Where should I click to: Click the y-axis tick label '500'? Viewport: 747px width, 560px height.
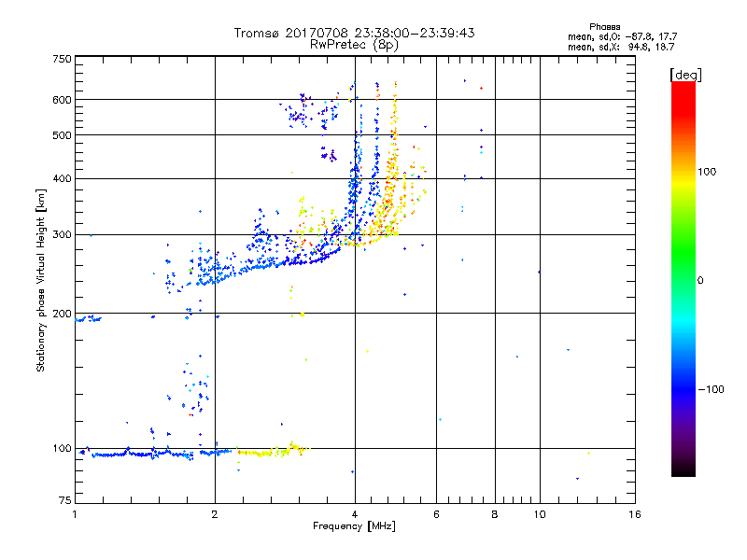coord(62,135)
